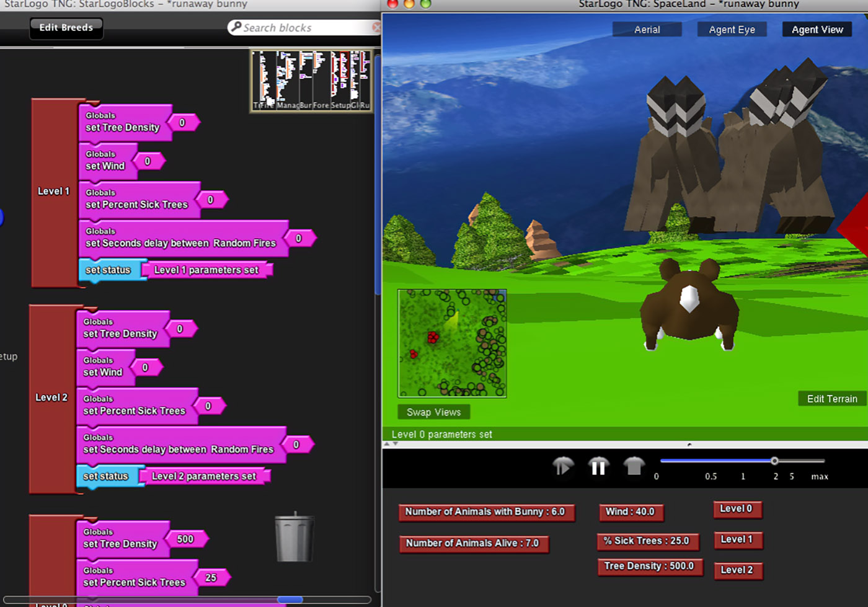The image size is (868, 607).
Task: Open the block canvas minimap thumbnail
Action: tap(312, 81)
